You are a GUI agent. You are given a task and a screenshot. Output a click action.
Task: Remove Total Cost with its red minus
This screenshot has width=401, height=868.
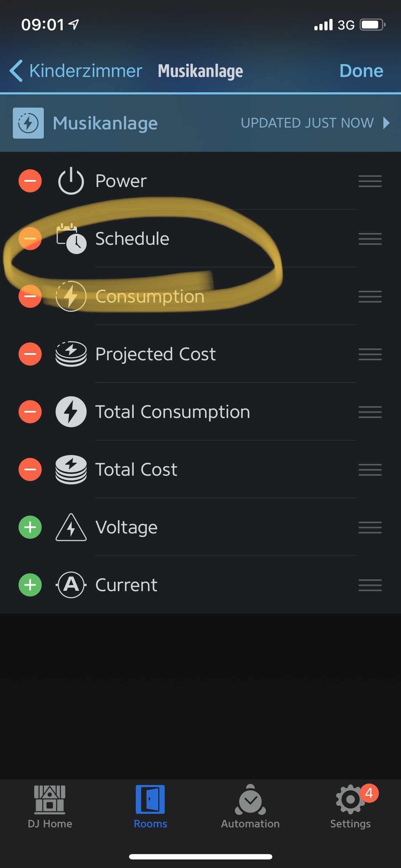[x=30, y=469]
